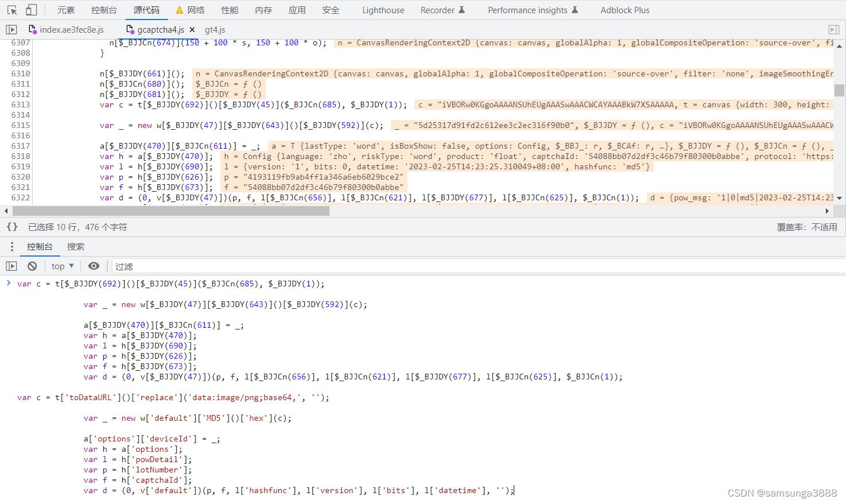Toggle the console sidebar icon
Viewport: 846px width, 504px height.
[x=11, y=266]
